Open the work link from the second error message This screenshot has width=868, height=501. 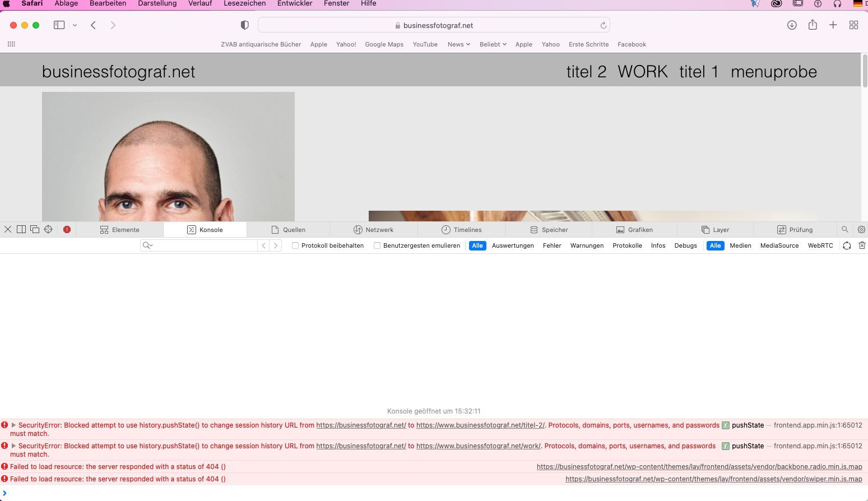[479, 446]
